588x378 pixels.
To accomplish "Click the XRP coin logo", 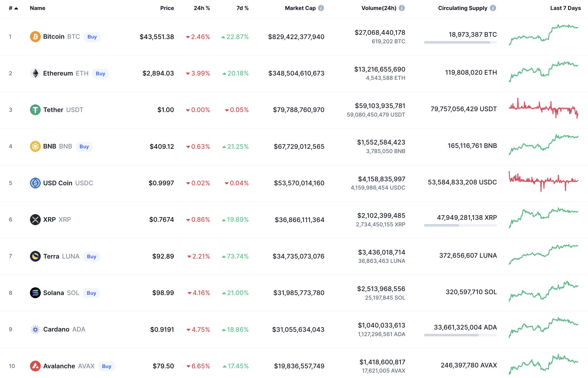I will click(x=35, y=220).
